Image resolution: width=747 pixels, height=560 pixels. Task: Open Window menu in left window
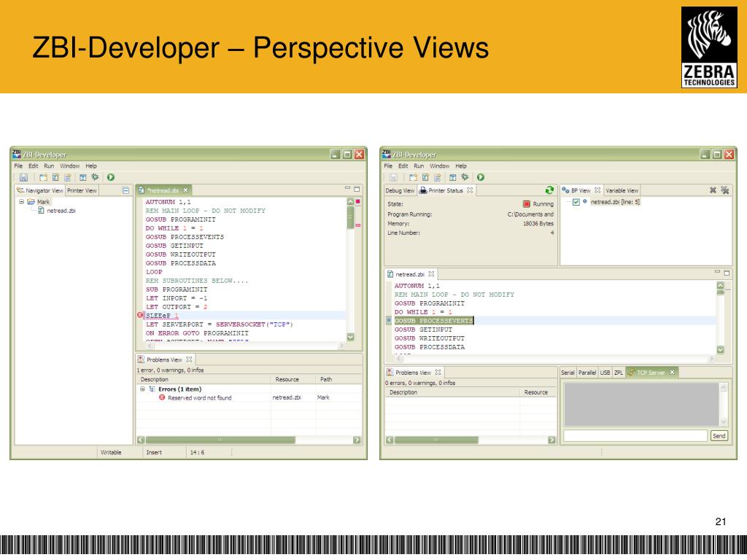pyautogui.click(x=69, y=166)
